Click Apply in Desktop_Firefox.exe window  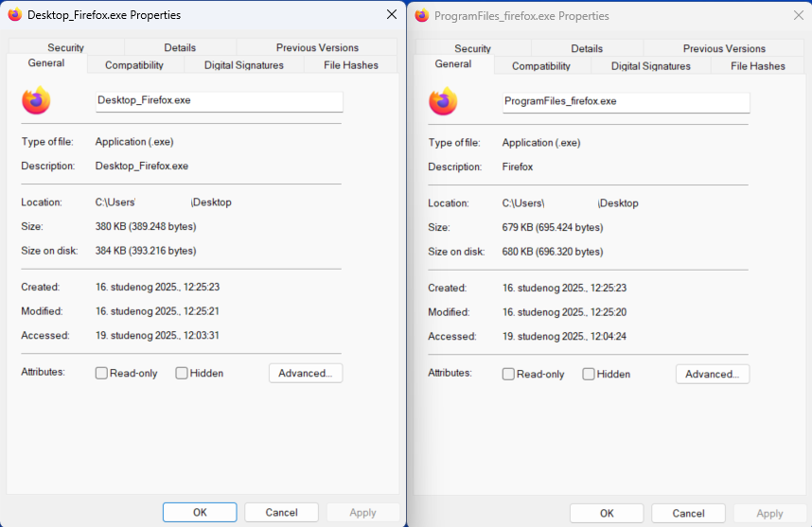362,513
